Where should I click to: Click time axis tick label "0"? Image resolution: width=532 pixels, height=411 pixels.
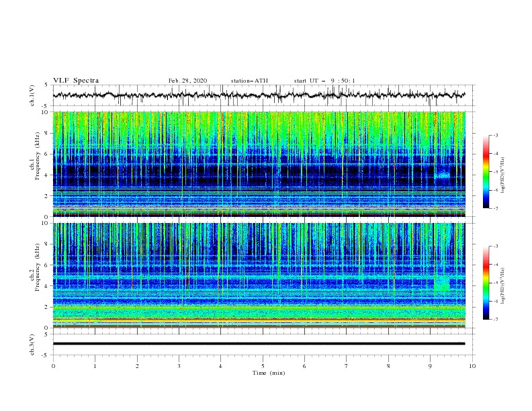coord(53,366)
